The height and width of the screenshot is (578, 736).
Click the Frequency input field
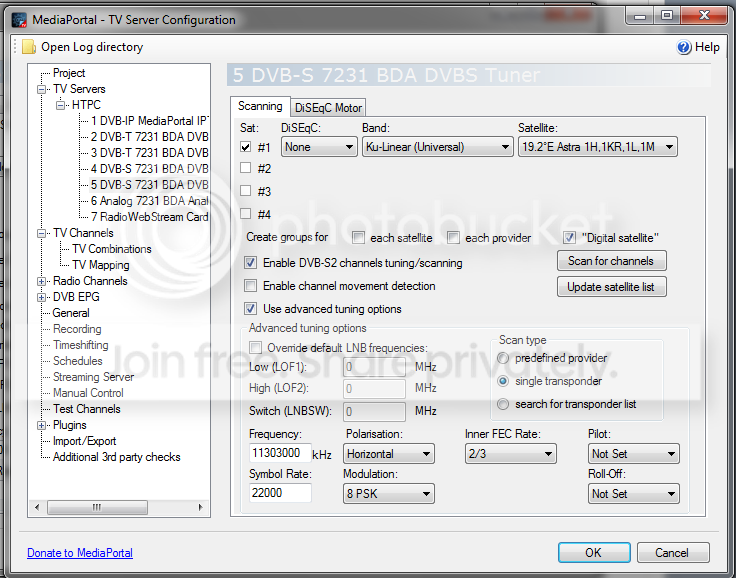pos(280,453)
